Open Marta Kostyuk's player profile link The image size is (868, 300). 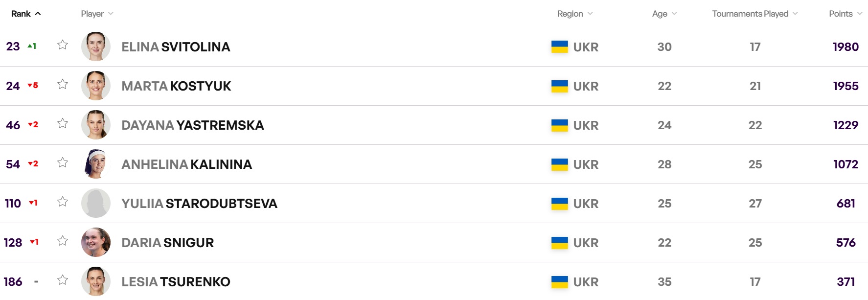coord(176,86)
